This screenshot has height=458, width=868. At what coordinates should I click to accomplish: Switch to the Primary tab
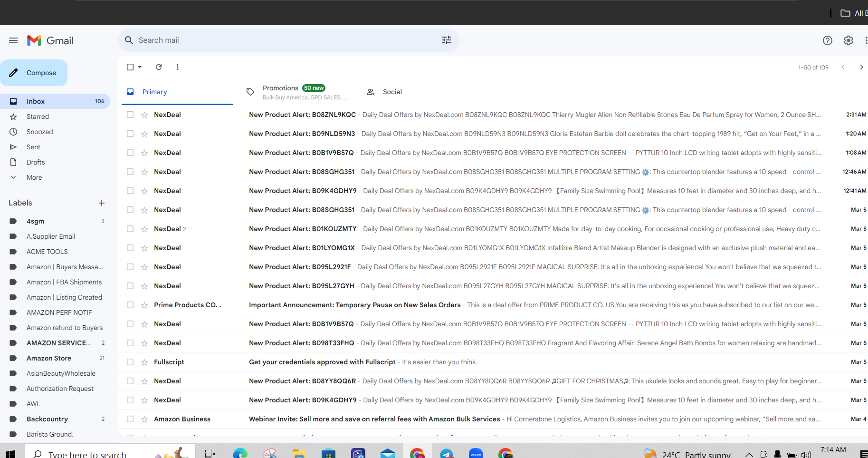click(x=177, y=92)
